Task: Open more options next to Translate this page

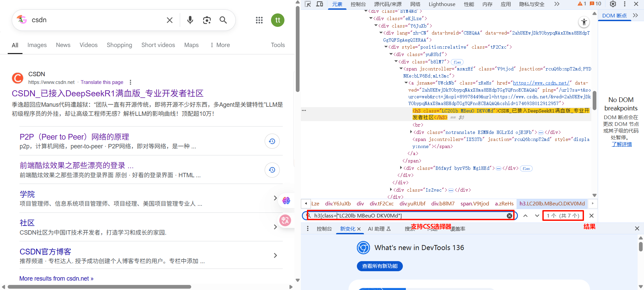Action: click(130, 82)
